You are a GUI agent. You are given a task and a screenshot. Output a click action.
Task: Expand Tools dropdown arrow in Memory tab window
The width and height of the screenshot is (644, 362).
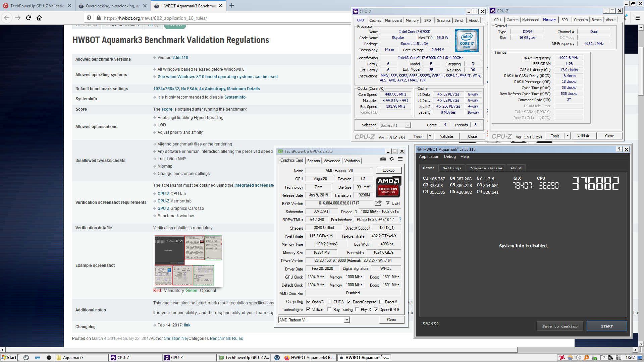(567, 136)
